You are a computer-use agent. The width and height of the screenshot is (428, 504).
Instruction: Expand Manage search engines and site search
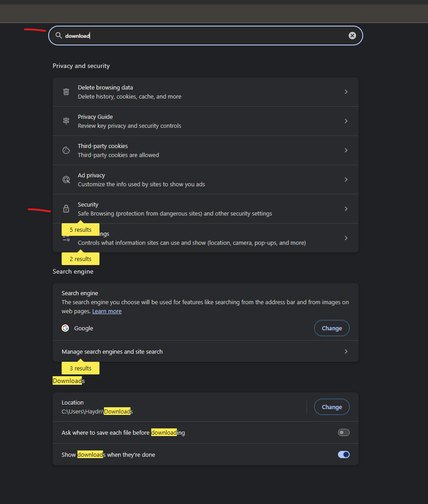pyautogui.click(x=346, y=351)
